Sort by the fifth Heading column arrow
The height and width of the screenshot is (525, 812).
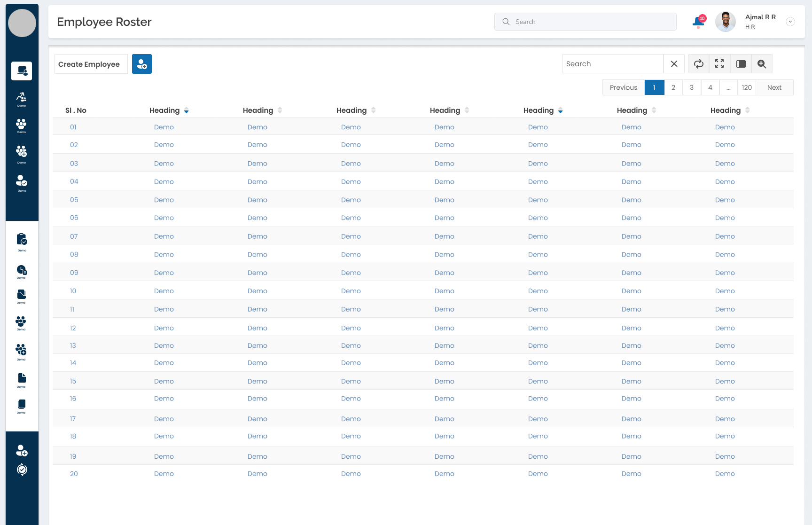(561, 110)
